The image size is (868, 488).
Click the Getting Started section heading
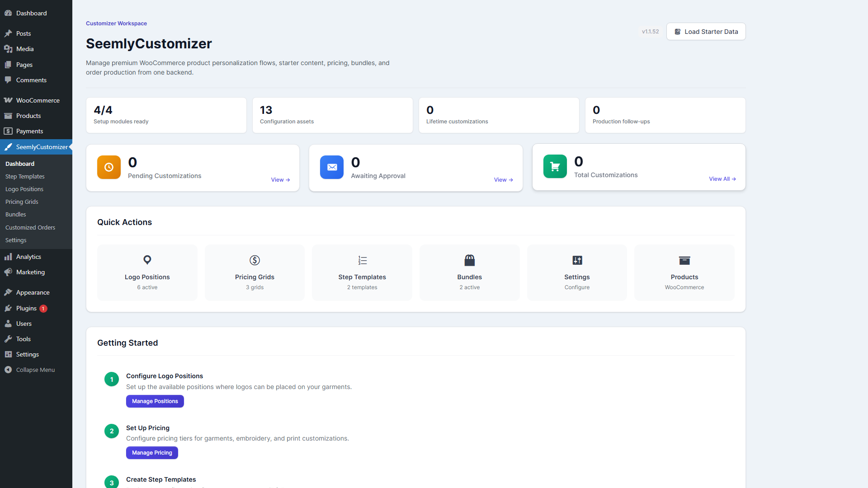click(x=127, y=343)
